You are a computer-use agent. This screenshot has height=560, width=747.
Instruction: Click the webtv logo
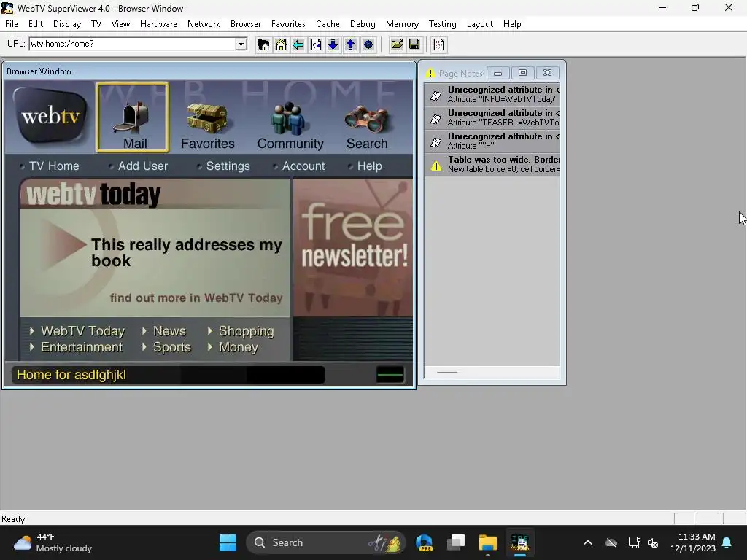(50, 116)
